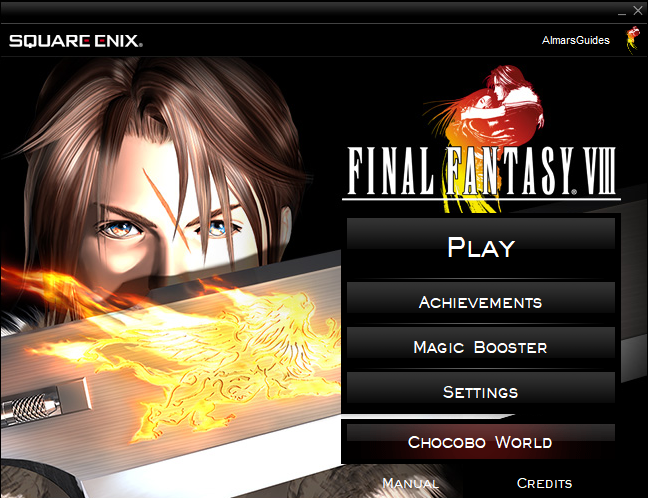648x498 pixels.
Task: Open the Magic Booster option
Action: (x=481, y=347)
